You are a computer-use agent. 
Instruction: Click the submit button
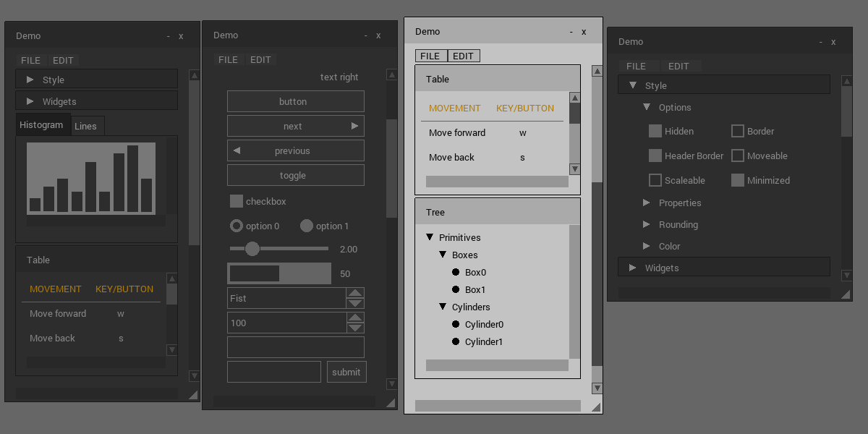346,372
